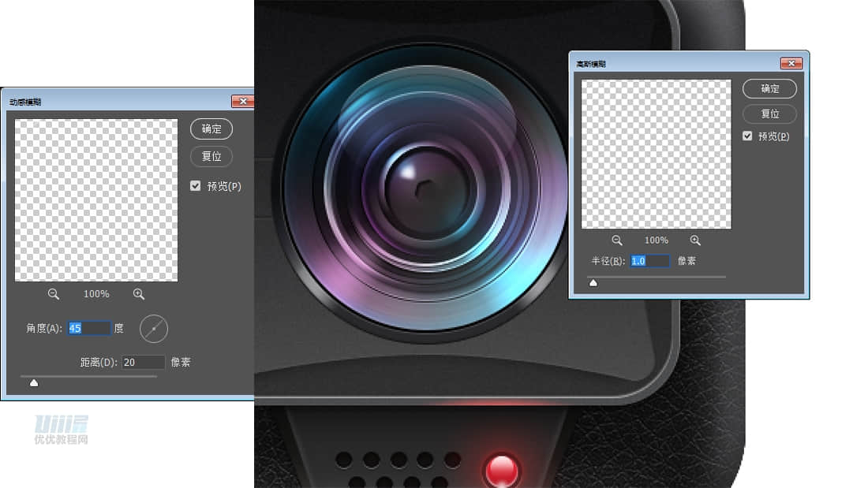Click the radius slider handle in Gaussian Blur
Viewport: 868px width, 488px height.
pyautogui.click(x=593, y=283)
